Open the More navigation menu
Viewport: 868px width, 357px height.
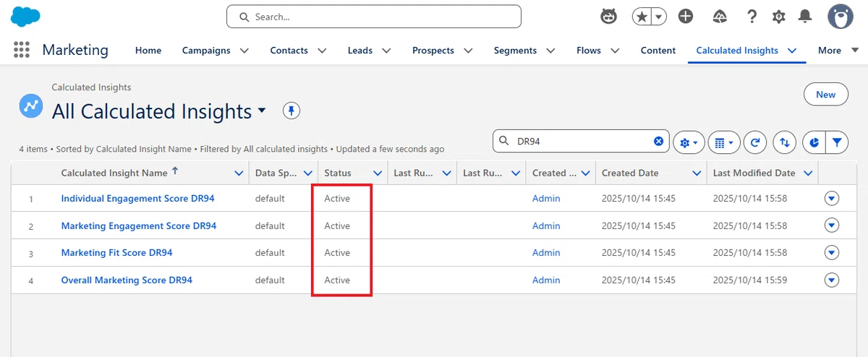[838, 51]
